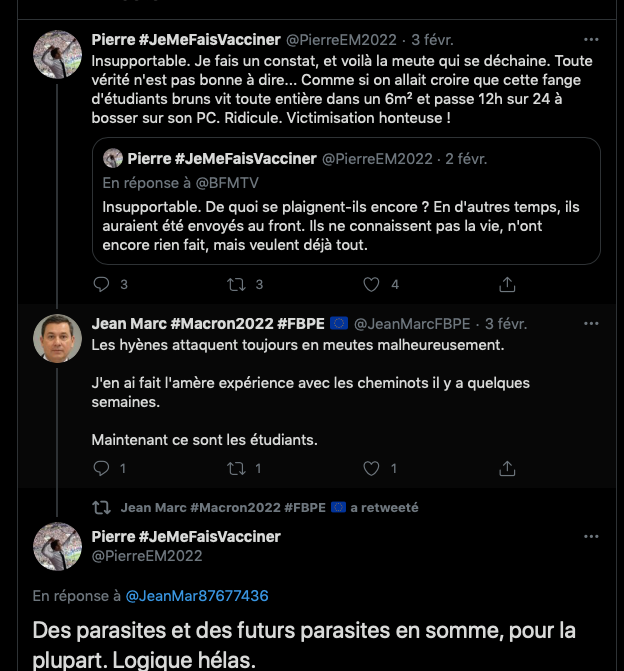Open more options on Jean Marc's tweet
The width and height of the screenshot is (624, 671).
point(592,324)
